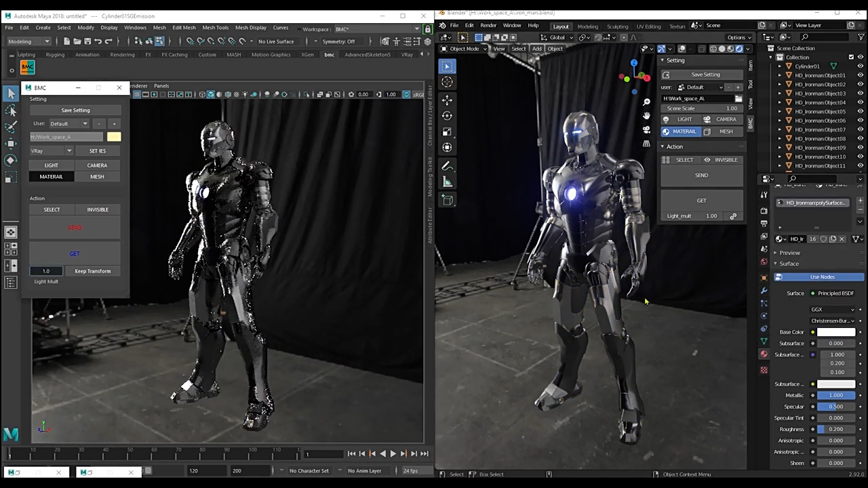Choose the Measure tool in Blender's toolbar
Viewport: 868px width, 488px height.
coord(447,182)
